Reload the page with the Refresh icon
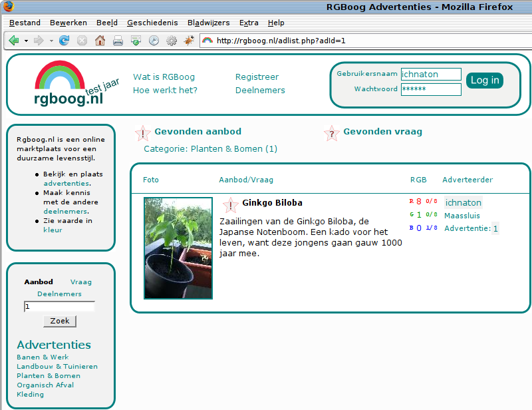Viewport: 532px width, 410px height. click(x=64, y=41)
